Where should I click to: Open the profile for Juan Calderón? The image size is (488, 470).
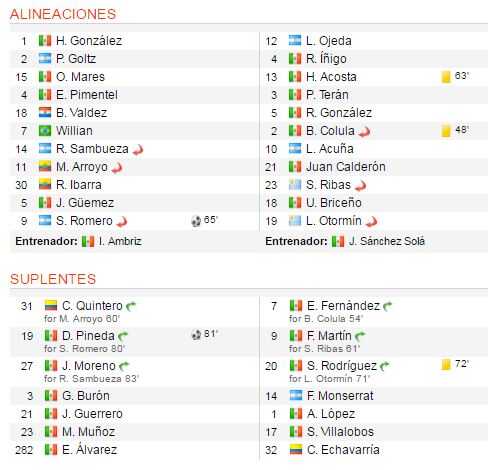pyautogui.click(x=346, y=167)
